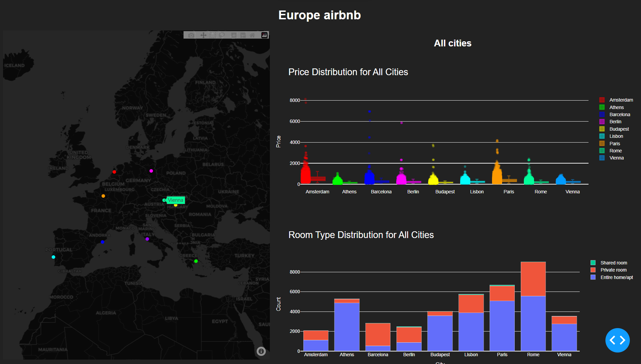This screenshot has width=641, height=364.
Task: Zoom in on the map with plus icon
Action: click(x=234, y=35)
